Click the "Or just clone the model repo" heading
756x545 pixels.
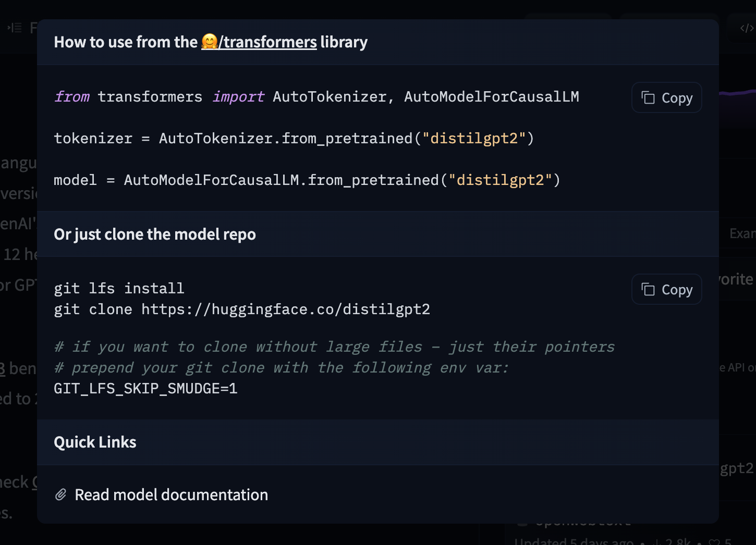pos(155,234)
